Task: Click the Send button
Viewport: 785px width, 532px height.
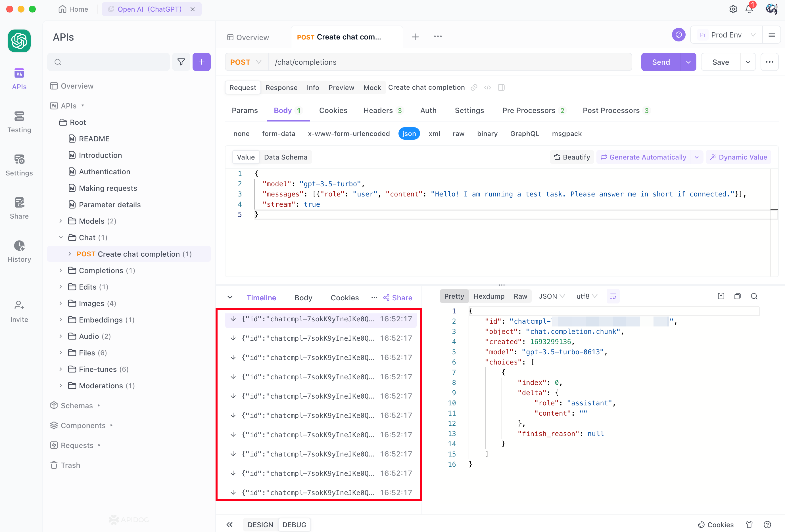Action: (x=660, y=62)
